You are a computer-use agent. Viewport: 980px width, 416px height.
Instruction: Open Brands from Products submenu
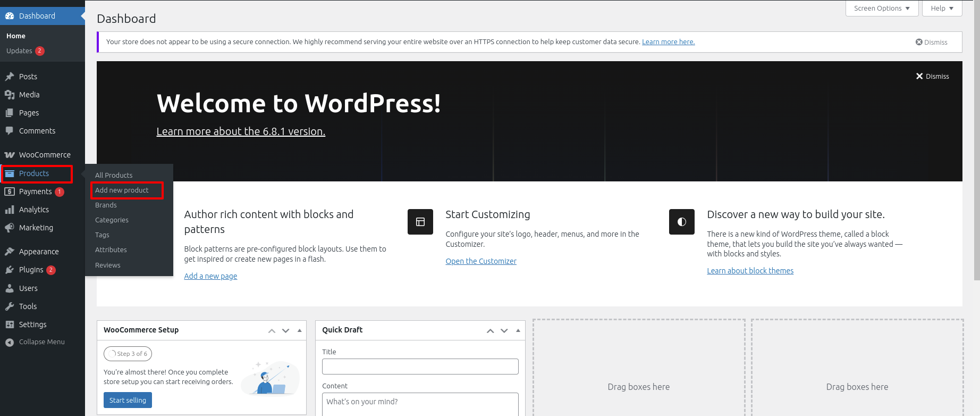coord(106,205)
